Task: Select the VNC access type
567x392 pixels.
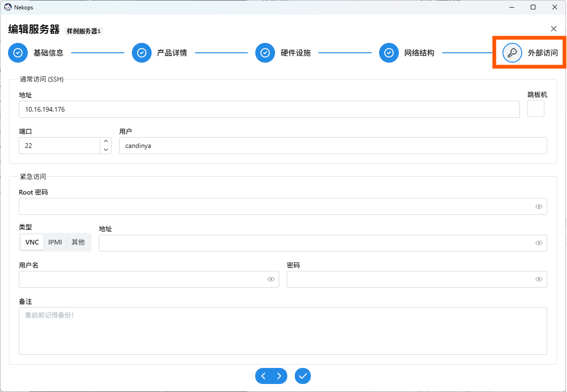Action: [x=32, y=242]
